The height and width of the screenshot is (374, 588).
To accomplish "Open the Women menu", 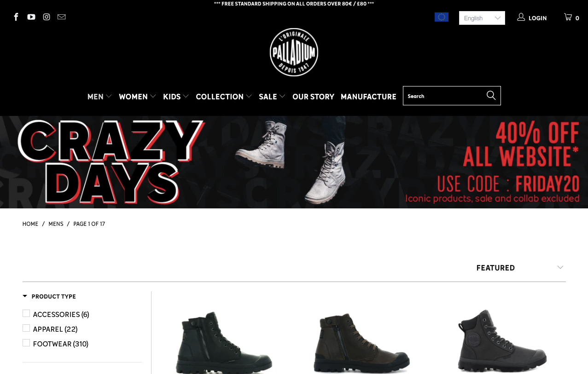I will pos(137,97).
